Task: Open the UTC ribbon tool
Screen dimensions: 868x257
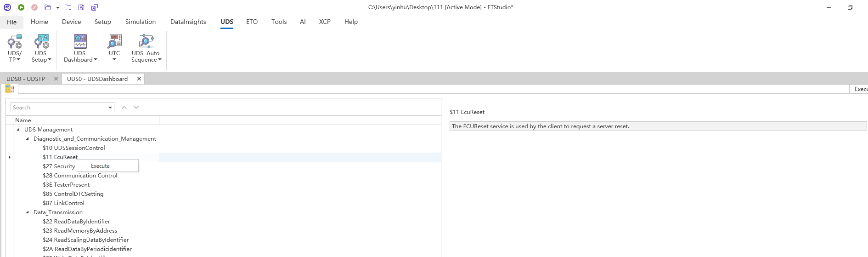Action: (x=114, y=48)
